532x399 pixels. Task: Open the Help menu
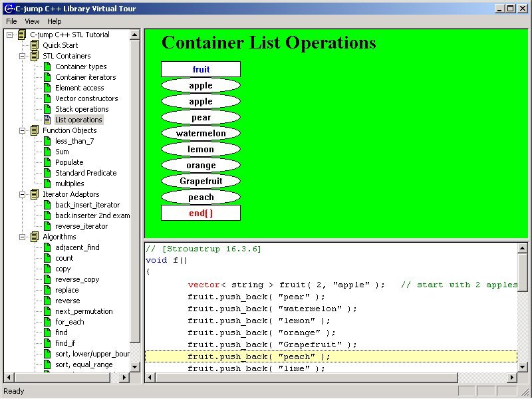click(x=55, y=21)
